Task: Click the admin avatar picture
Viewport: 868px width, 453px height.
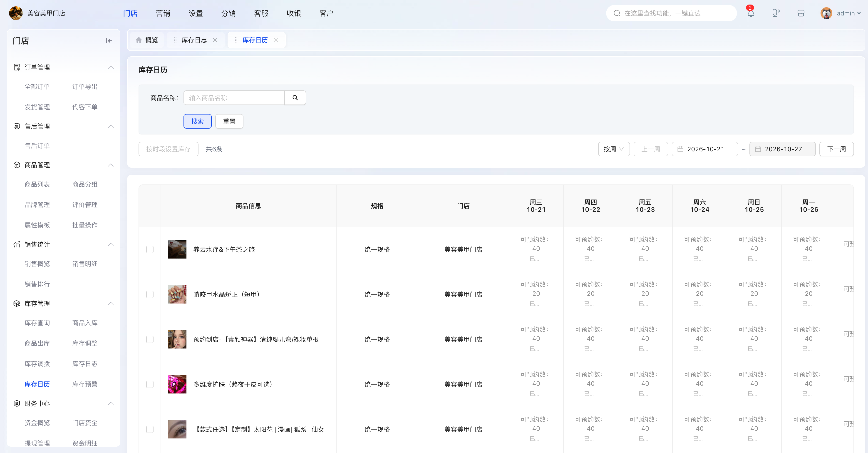Action: (x=826, y=13)
